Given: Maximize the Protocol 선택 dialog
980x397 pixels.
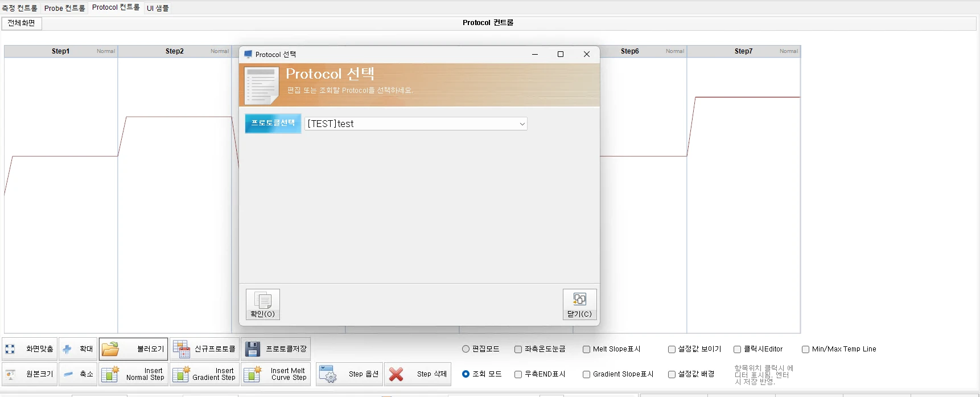Looking at the screenshot, I should (561, 54).
